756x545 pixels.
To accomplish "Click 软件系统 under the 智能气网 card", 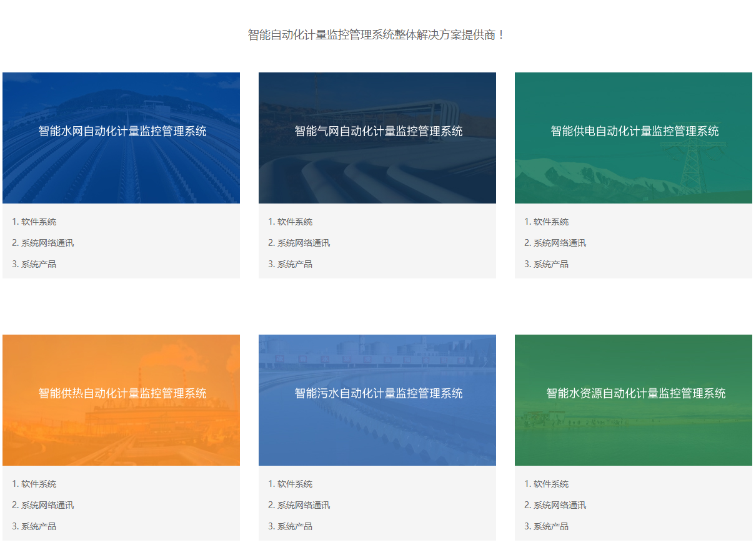I will click(291, 222).
